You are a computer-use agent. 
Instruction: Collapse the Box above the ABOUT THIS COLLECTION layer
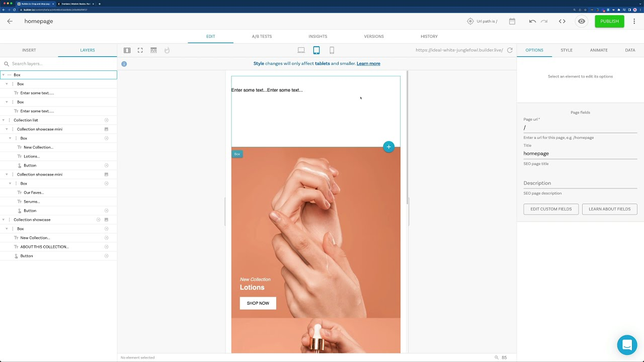pos(7,229)
